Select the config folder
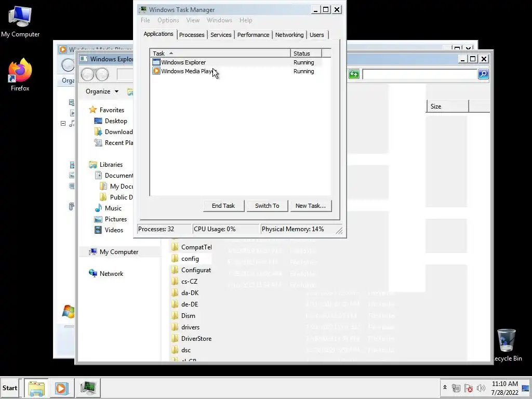 185,259
